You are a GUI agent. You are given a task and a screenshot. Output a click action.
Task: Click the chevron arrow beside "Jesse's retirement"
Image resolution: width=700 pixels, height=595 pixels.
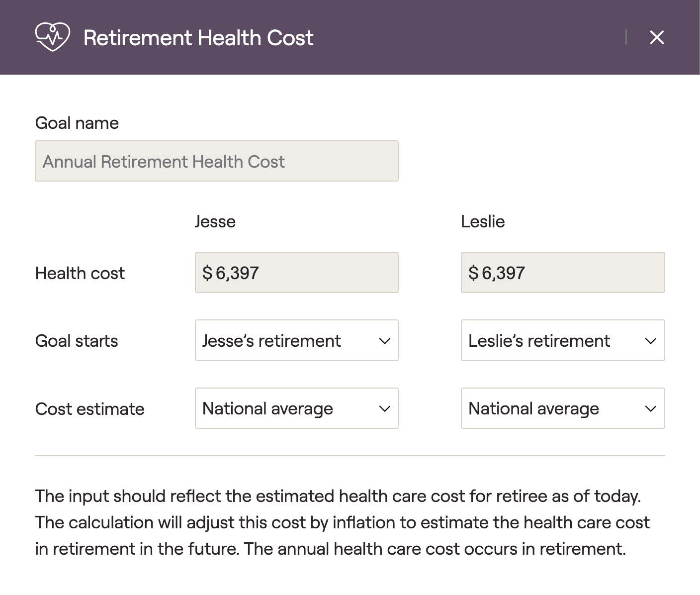click(384, 341)
